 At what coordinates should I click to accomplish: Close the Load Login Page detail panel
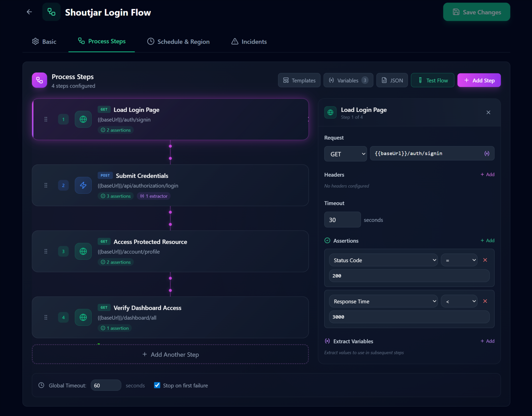click(488, 113)
